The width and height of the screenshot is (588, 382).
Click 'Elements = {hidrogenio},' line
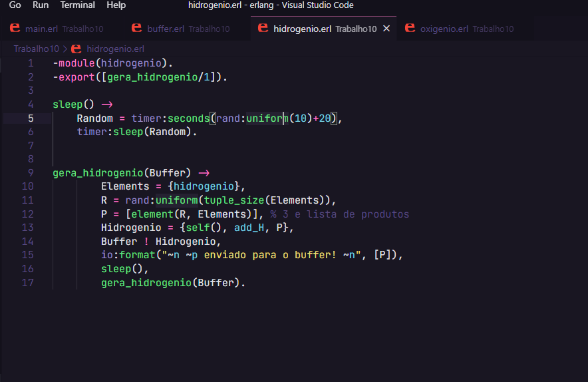pos(173,186)
